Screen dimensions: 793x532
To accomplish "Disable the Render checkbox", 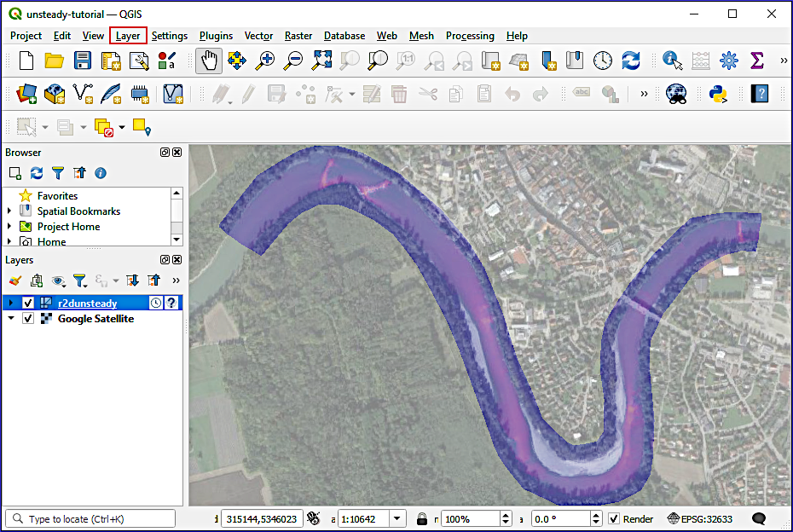I will pyautogui.click(x=612, y=518).
